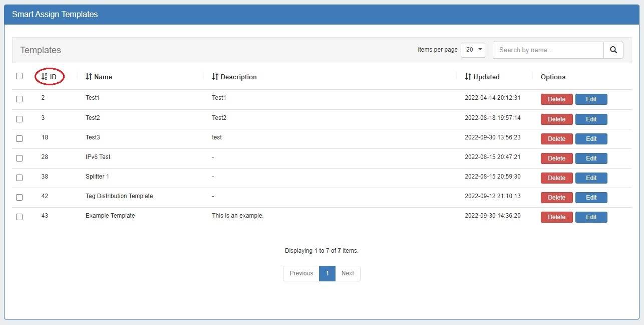Viewport: 644px width, 325px height.
Task: Go to page 1 in pagination
Action: click(x=327, y=273)
